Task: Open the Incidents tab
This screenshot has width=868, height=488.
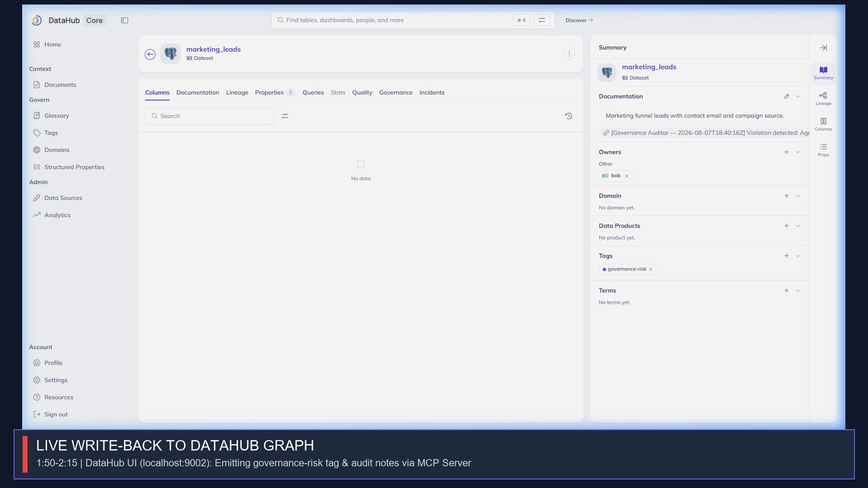Action: (x=432, y=93)
